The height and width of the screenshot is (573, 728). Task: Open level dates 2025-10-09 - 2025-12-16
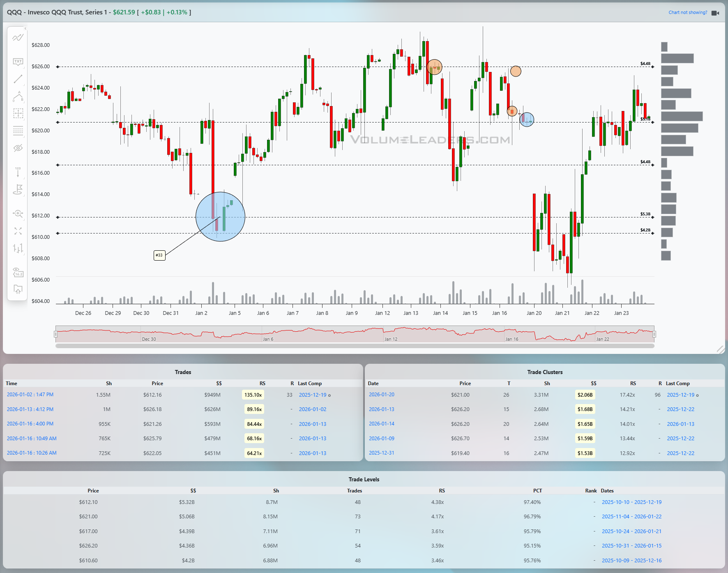click(631, 561)
